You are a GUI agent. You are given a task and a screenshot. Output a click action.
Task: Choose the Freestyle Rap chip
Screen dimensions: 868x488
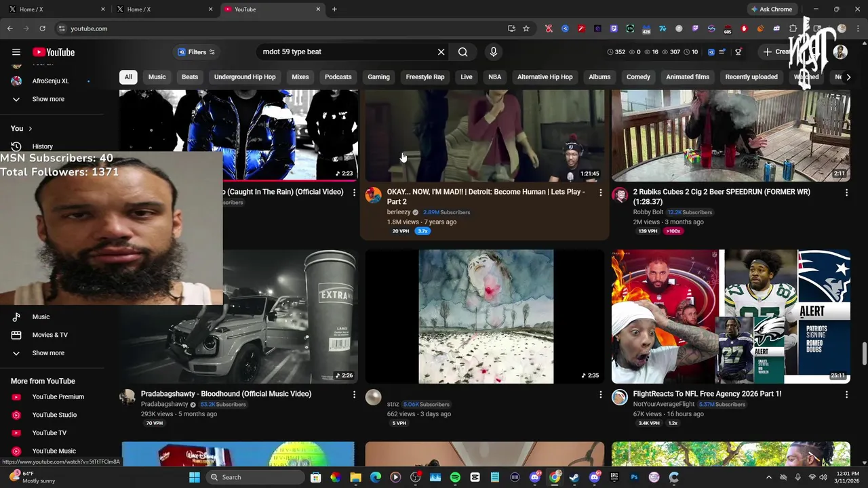[425, 77]
